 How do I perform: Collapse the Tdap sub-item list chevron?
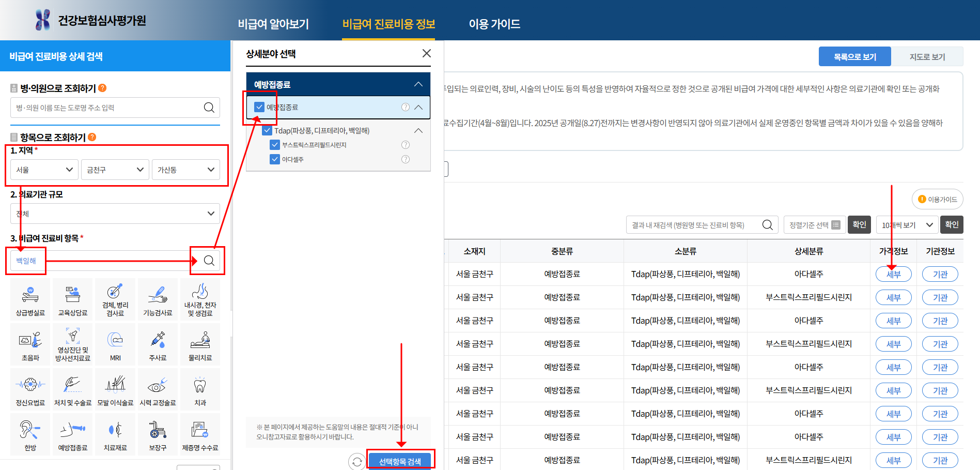(418, 130)
